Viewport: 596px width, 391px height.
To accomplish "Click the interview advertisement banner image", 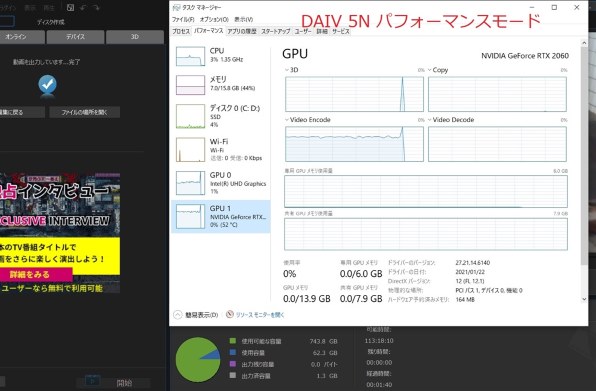I will (x=60, y=233).
